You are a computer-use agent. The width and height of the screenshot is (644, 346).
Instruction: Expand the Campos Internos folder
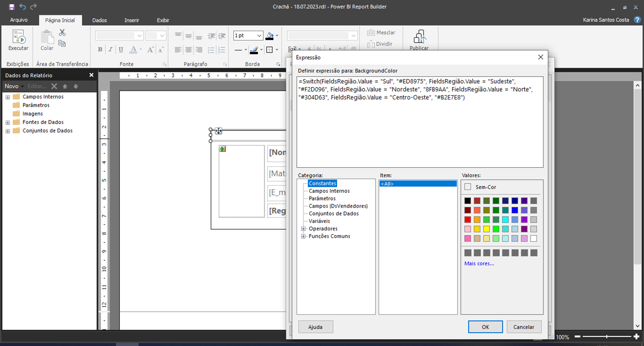tap(8, 97)
